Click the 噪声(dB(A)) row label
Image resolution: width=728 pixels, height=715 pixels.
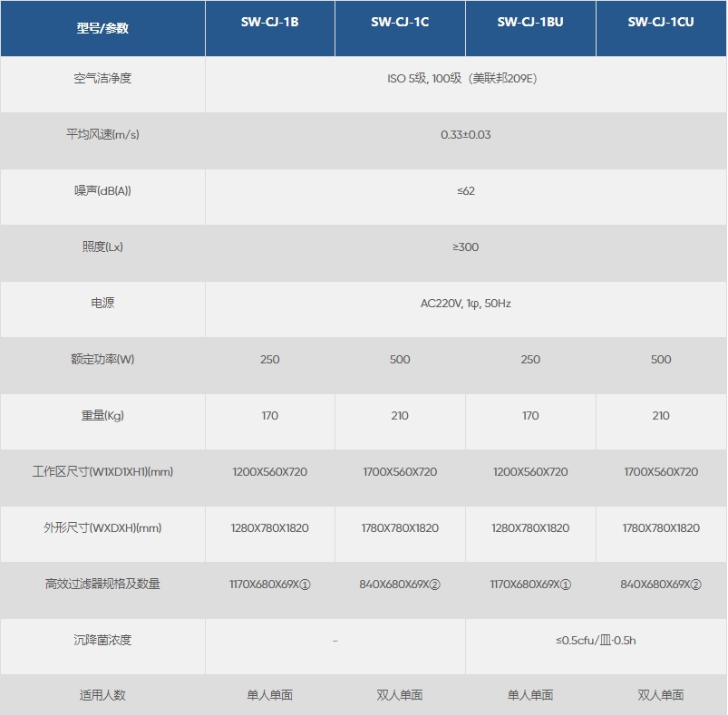click(102, 191)
